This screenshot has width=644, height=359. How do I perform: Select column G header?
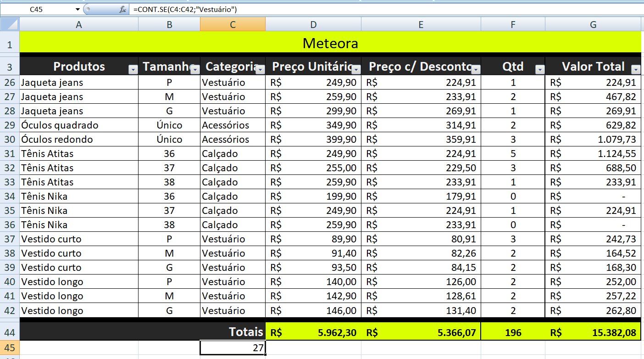593,25
